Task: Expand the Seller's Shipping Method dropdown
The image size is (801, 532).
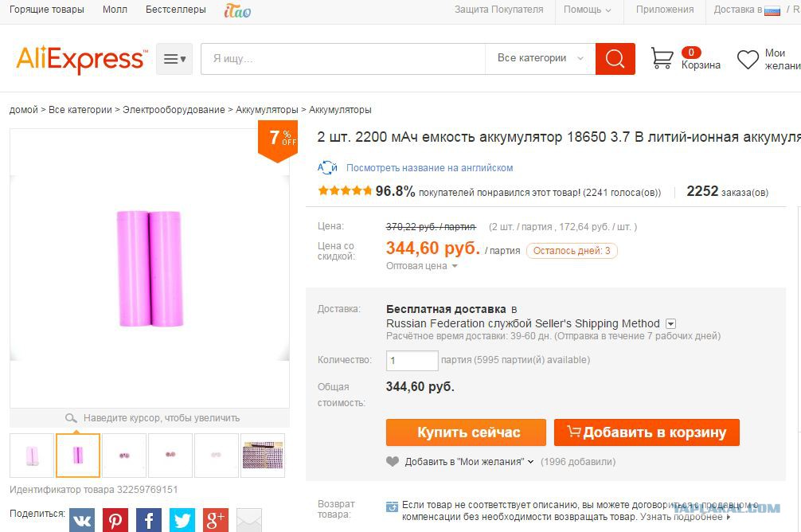Action: point(670,324)
